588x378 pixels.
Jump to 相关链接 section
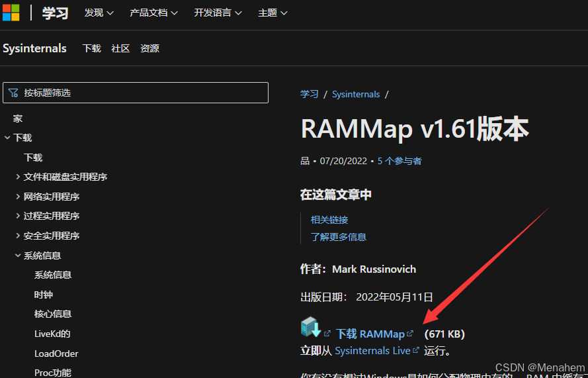tap(329, 220)
